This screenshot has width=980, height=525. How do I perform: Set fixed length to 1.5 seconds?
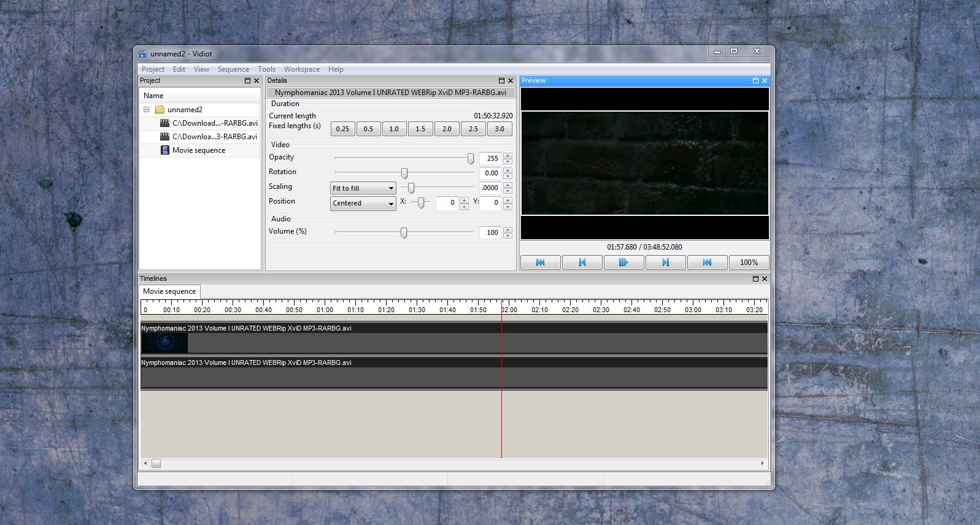point(420,129)
